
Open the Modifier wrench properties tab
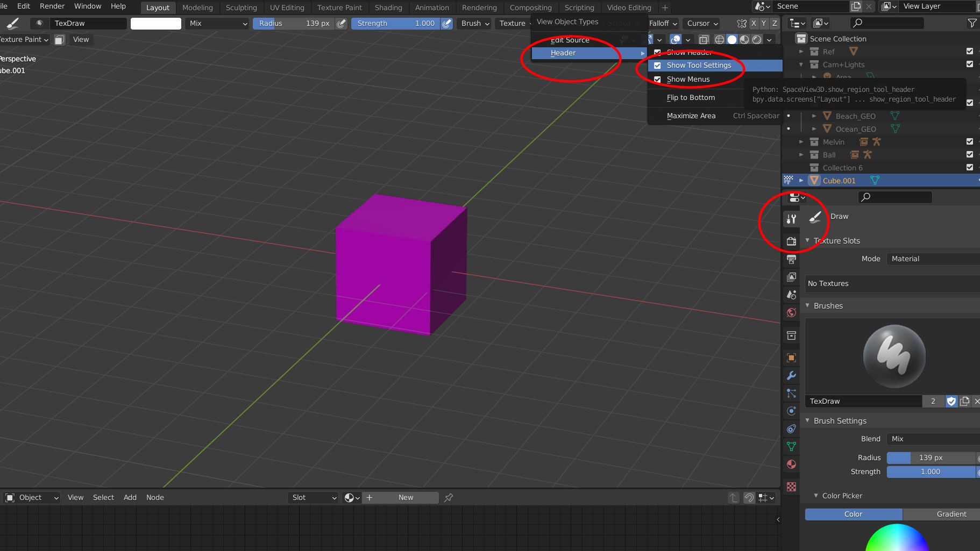[x=791, y=376]
